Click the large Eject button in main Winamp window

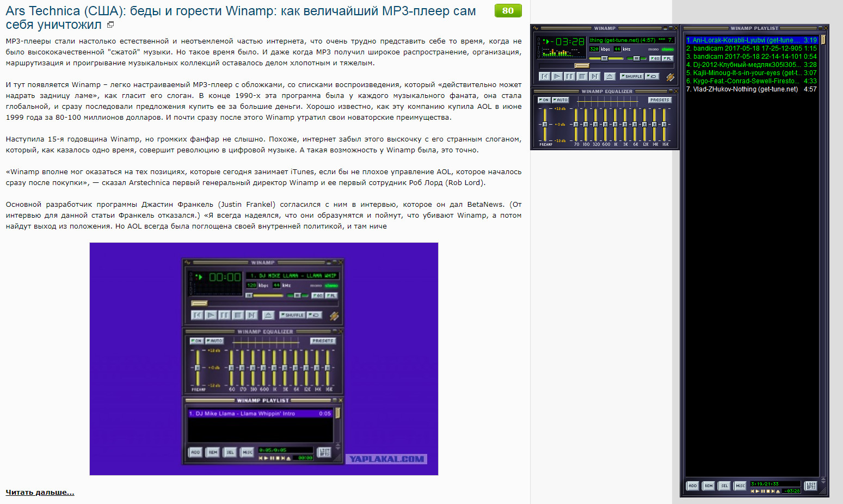pyautogui.click(x=610, y=77)
